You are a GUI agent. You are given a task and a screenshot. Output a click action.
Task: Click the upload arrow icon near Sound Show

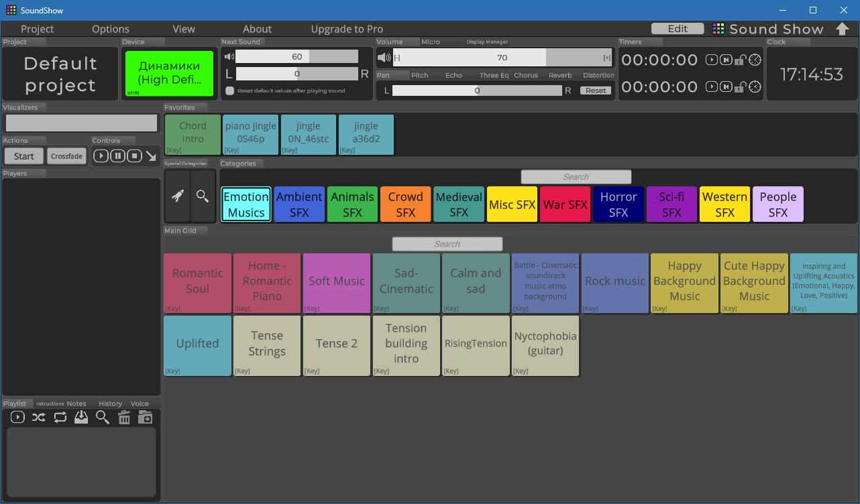pos(843,29)
